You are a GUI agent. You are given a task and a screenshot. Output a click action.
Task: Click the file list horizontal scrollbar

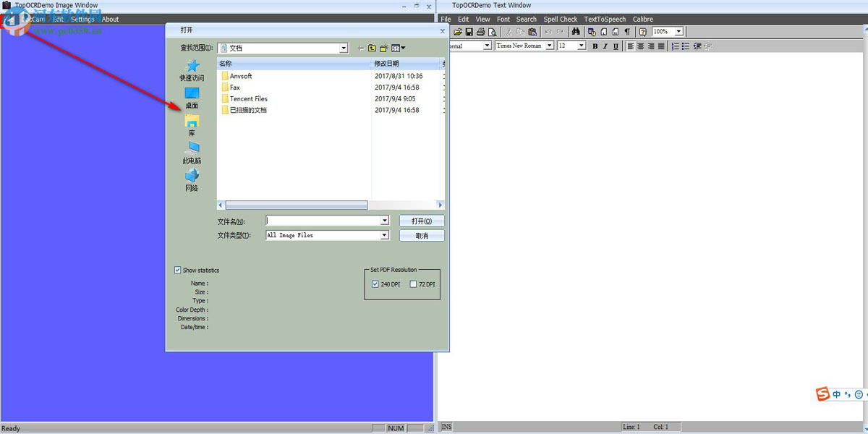[x=331, y=205]
